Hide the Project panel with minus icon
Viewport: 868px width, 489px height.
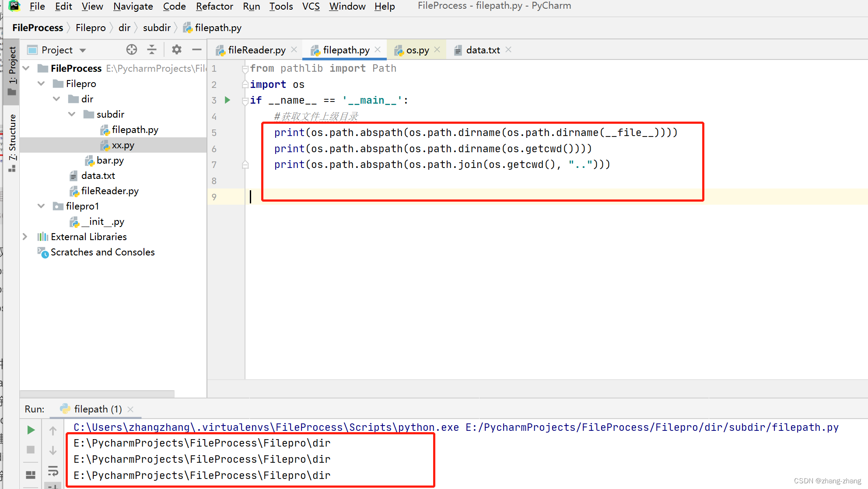(197, 50)
